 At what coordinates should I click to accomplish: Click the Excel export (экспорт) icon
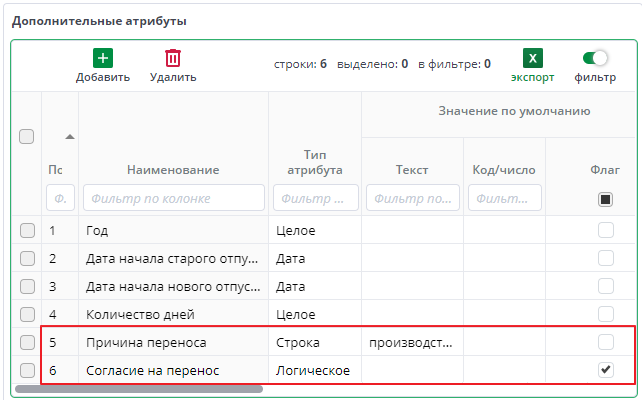click(532, 59)
